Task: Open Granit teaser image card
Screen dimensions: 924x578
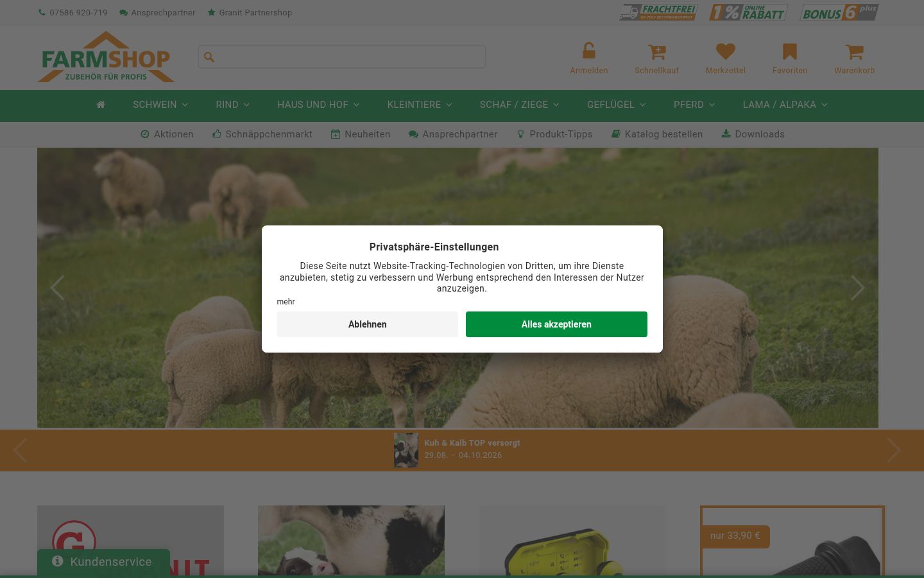Action: pyautogui.click(x=130, y=541)
